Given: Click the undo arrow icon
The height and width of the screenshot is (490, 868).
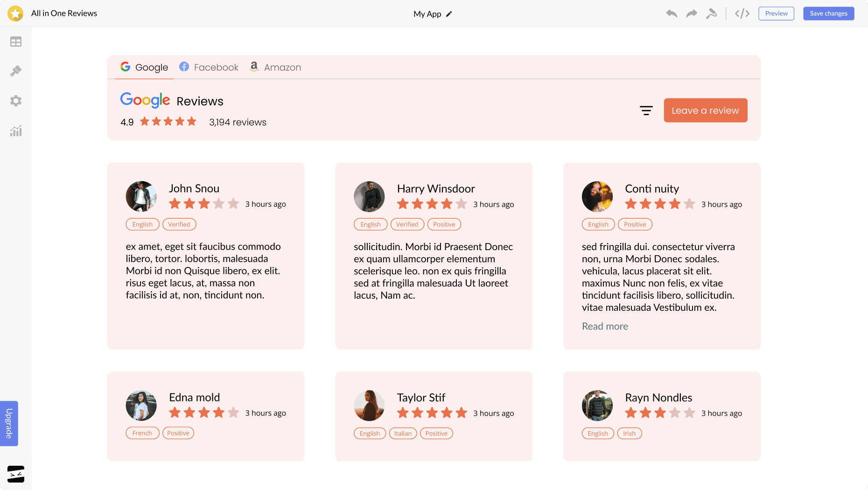Looking at the screenshot, I should coord(672,14).
